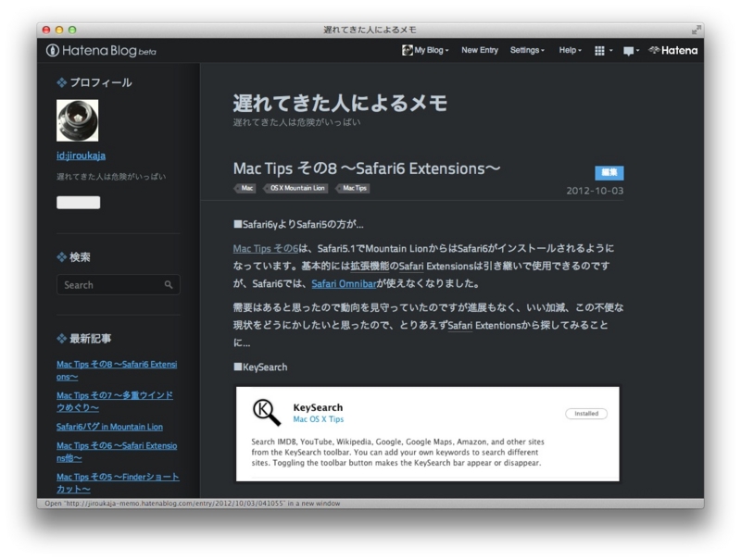Click the Installed button in KeySearch card

(x=586, y=414)
